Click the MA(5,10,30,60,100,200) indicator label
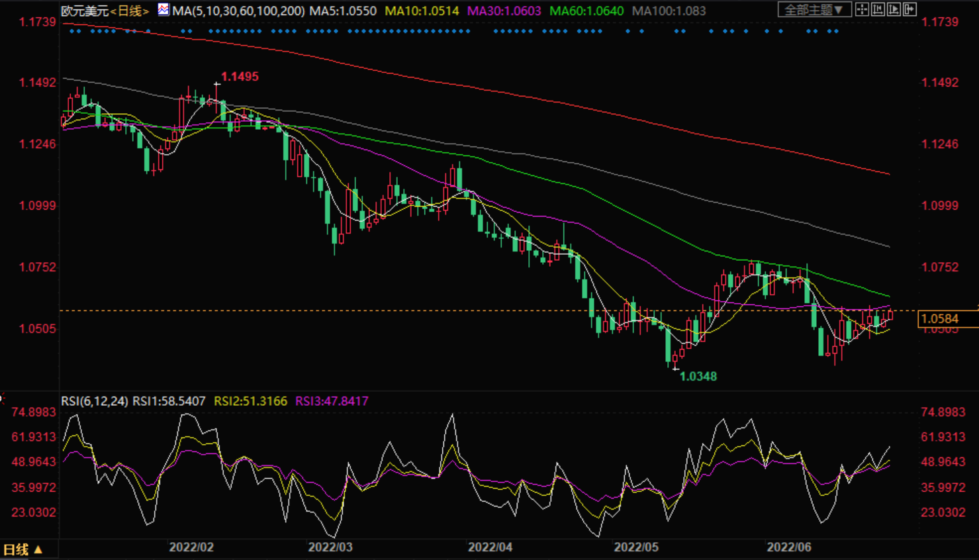The width and height of the screenshot is (979, 560). point(238,11)
